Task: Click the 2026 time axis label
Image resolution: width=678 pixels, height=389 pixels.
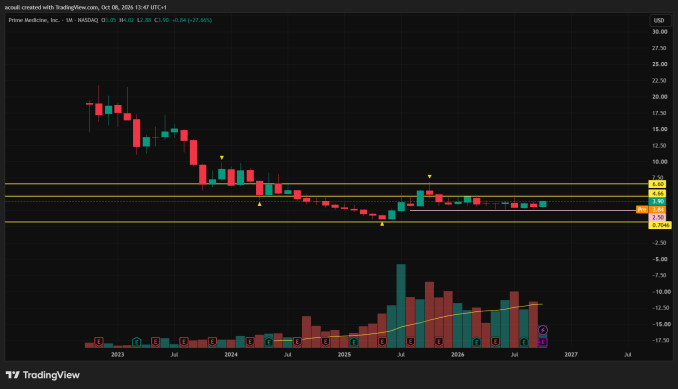Action: click(457, 354)
